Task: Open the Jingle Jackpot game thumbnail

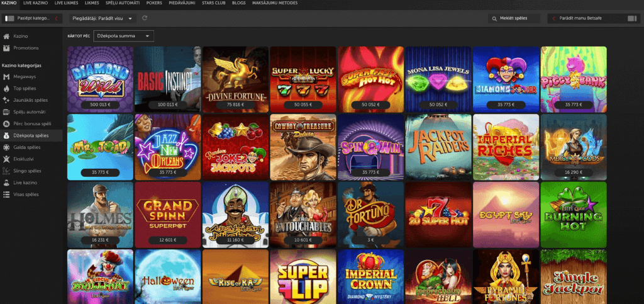Action: pyautogui.click(x=574, y=277)
